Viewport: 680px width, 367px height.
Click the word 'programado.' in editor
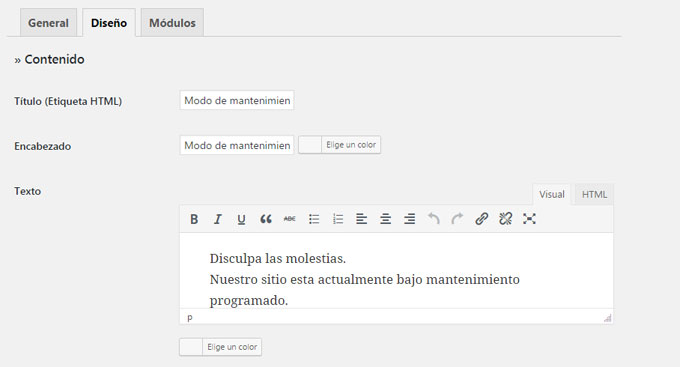248,300
